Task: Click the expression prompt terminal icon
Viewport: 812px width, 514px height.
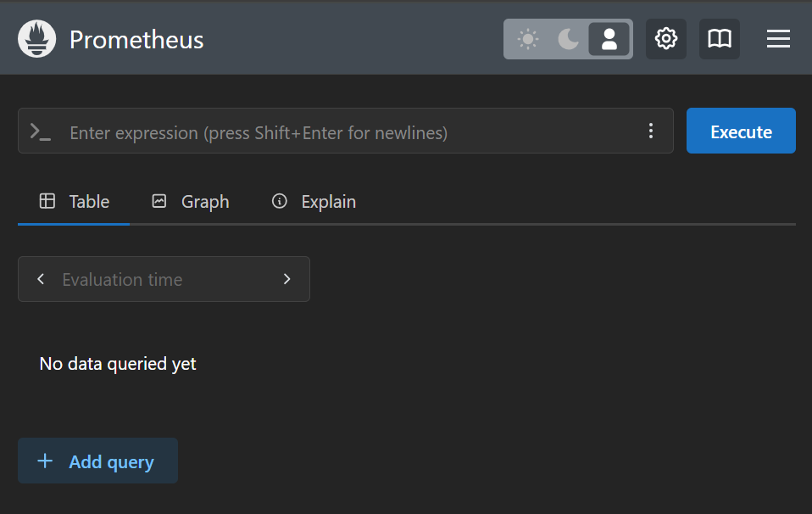Action: coord(41,132)
